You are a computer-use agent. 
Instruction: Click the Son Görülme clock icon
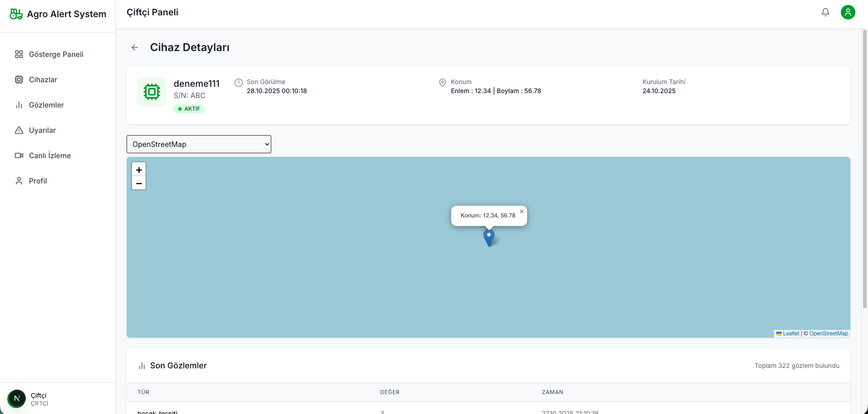239,82
